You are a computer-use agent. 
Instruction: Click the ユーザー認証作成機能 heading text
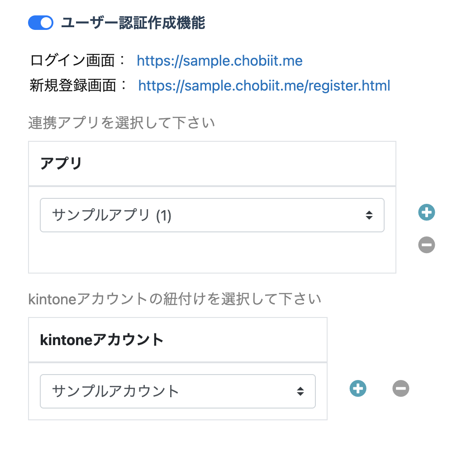[133, 23]
